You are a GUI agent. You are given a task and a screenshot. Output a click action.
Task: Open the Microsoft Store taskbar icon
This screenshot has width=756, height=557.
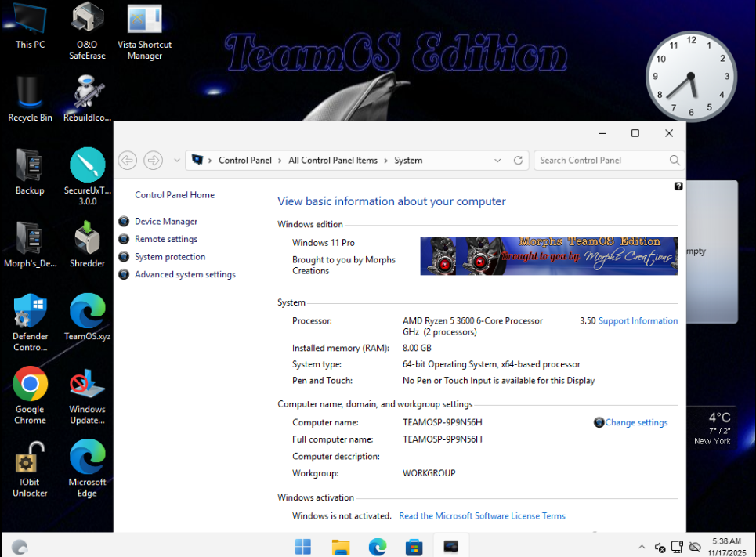tap(414, 547)
